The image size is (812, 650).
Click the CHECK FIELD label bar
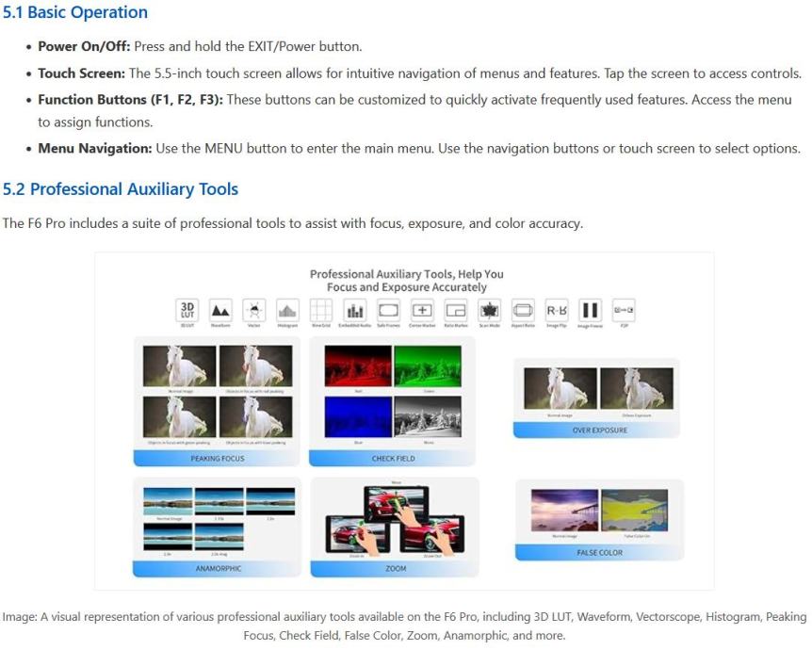(393, 459)
